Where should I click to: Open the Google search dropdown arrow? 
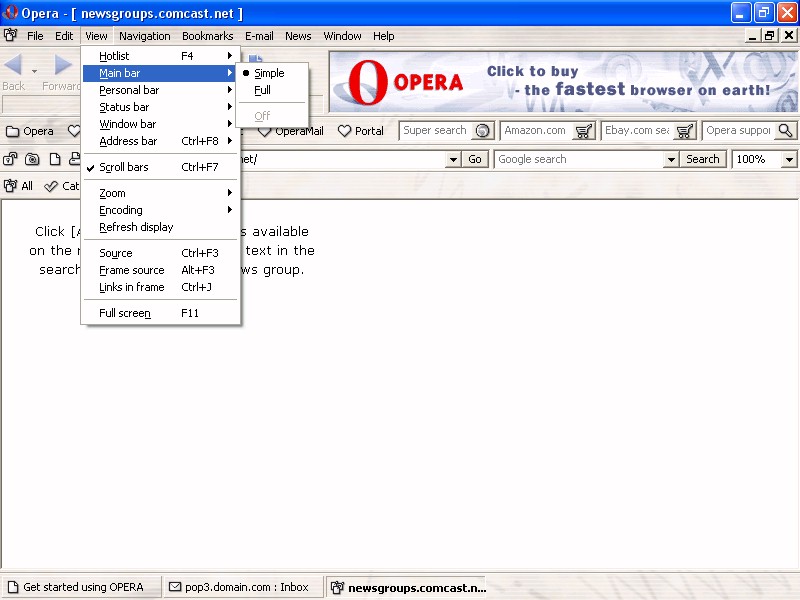(671, 160)
